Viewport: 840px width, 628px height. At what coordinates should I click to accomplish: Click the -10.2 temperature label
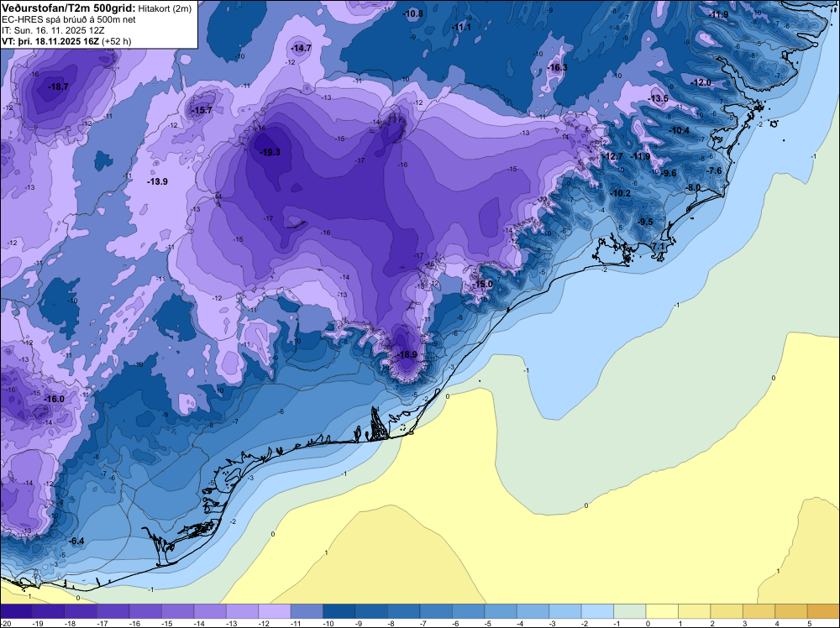[x=621, y=194]
